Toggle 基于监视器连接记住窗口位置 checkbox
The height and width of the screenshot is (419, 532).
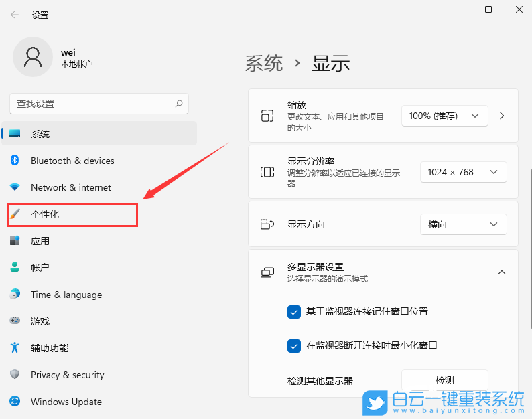click(294, 312)
